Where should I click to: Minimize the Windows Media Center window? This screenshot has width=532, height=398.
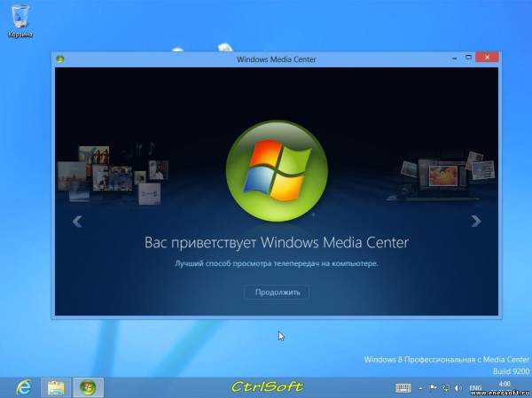click(x=455, y=59)
